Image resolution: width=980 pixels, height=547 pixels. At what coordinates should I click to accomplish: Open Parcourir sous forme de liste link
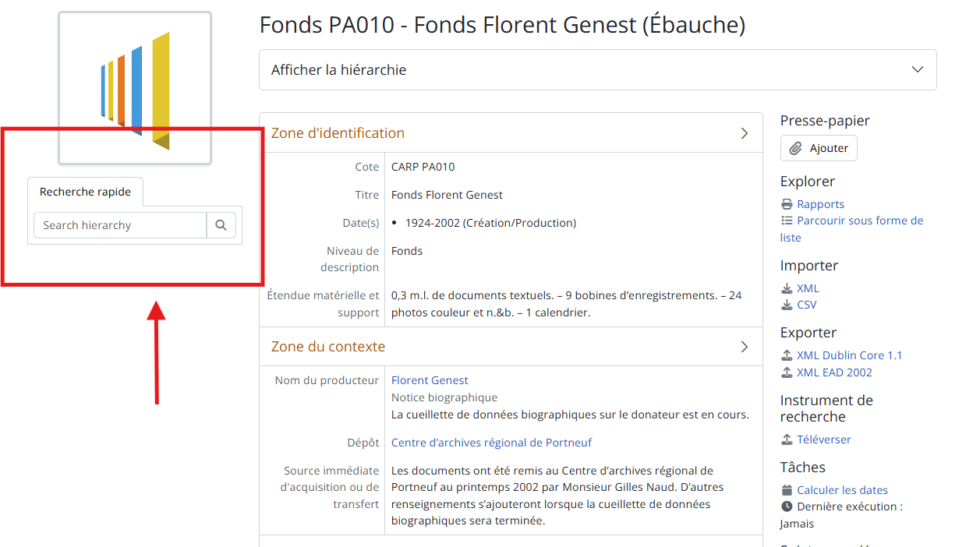point(859,221)
